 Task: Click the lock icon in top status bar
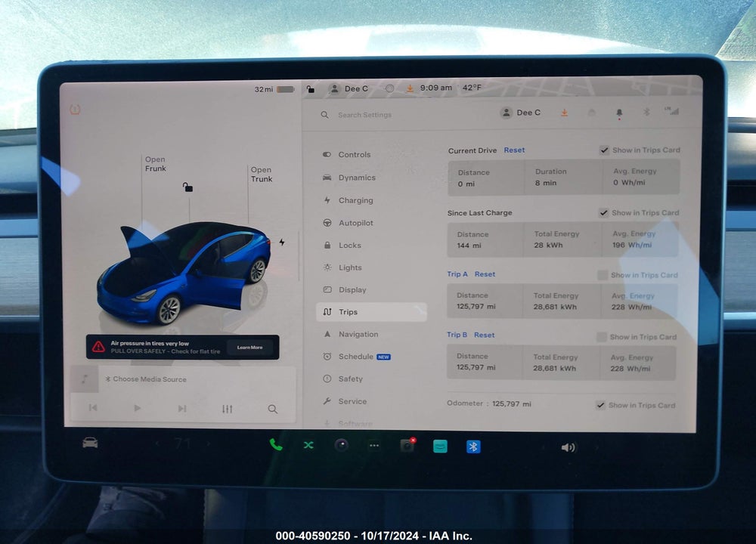pyautogui.click(x=311, y=88)
